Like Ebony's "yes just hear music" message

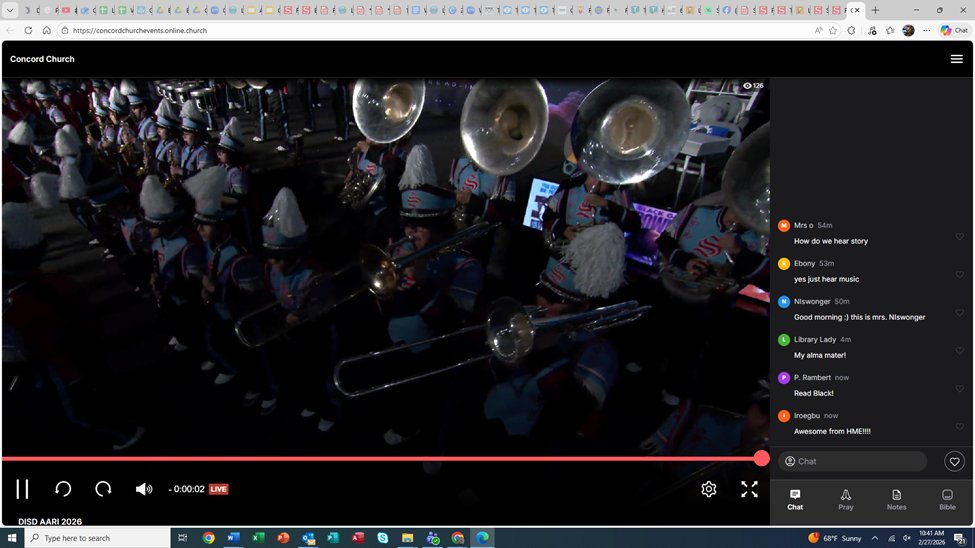pos(959,274)
